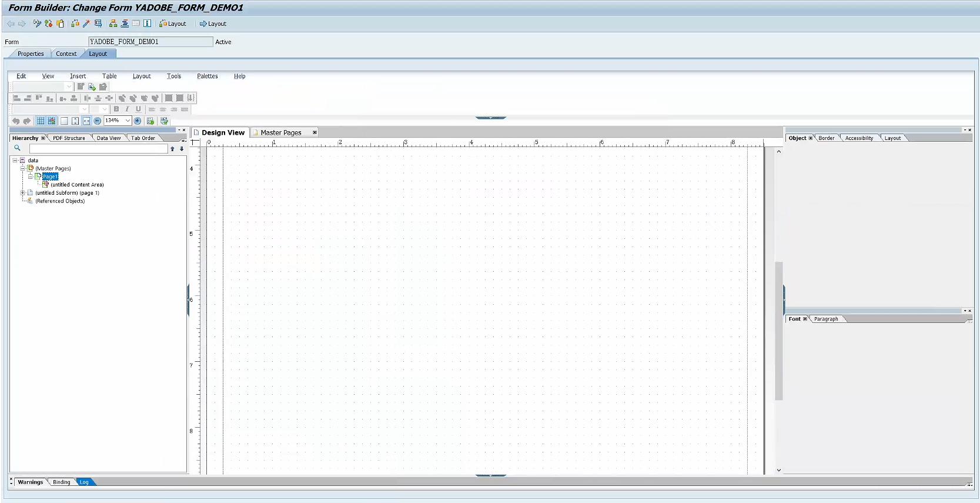
Task: Click the Hierarchy search input field
Action: tap(98, 149)
